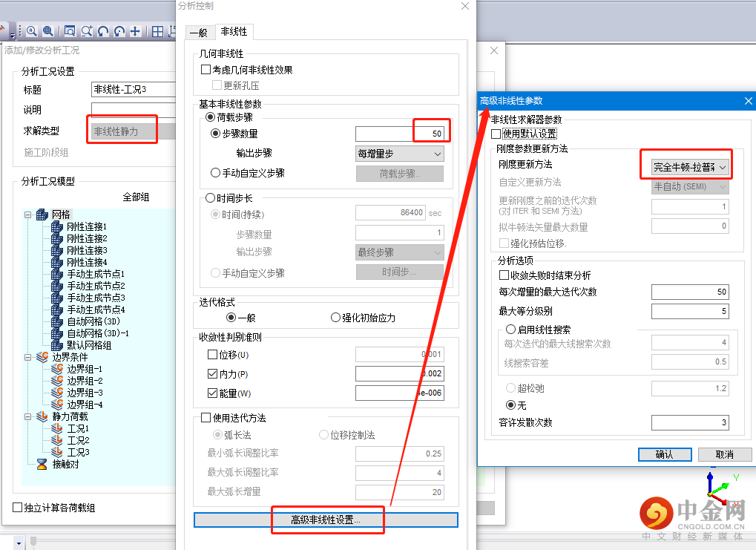This screenshot has height=550, width=756.
Task: Click the 全部组 label above the model tree
Action: (x=136, y=197)
